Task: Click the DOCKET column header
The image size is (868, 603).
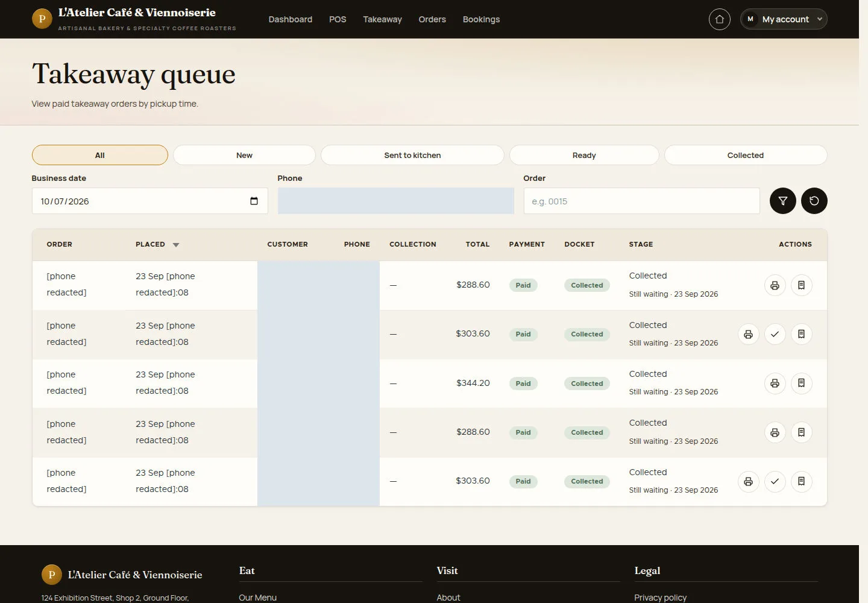Action: [579, 244]
